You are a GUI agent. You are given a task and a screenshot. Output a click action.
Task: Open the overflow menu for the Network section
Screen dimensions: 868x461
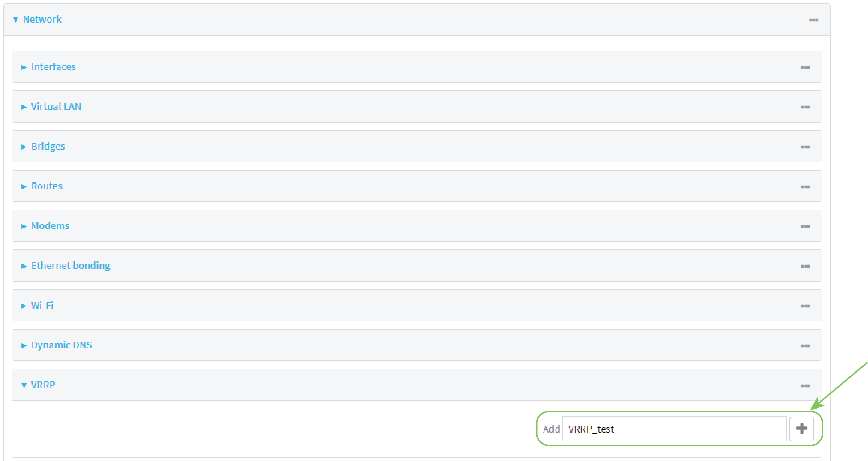pos(814,20)
